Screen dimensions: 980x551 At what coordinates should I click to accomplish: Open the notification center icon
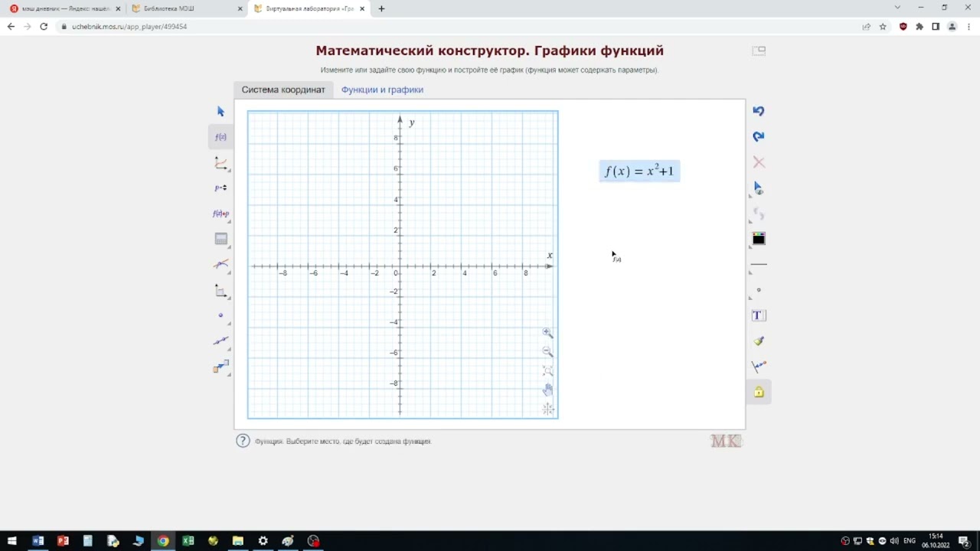pos(964,541)
